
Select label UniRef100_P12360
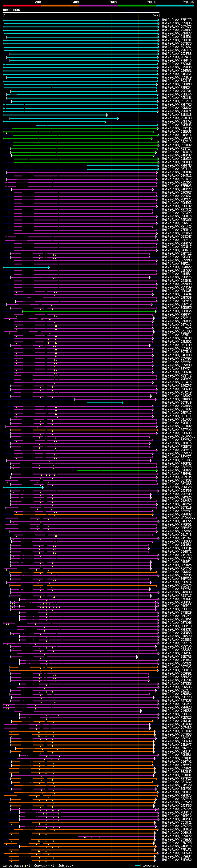(x=177, y=183)
